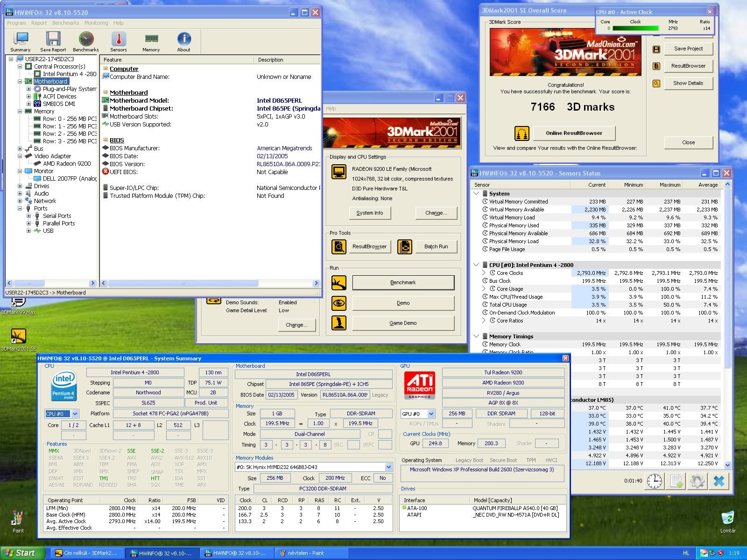Click the About info icon
Screen dimensions: 747x560
pyautogui.click(x=184, y=41)
